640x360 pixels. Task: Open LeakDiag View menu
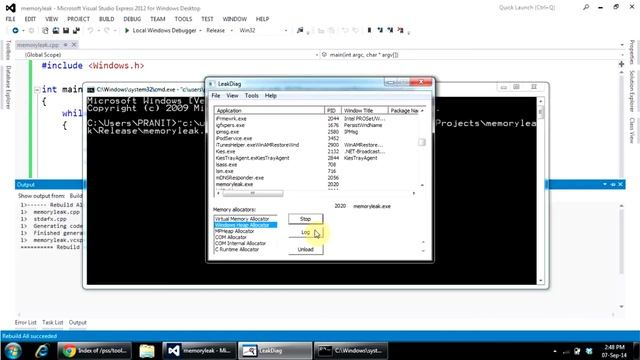click(232, 96)
